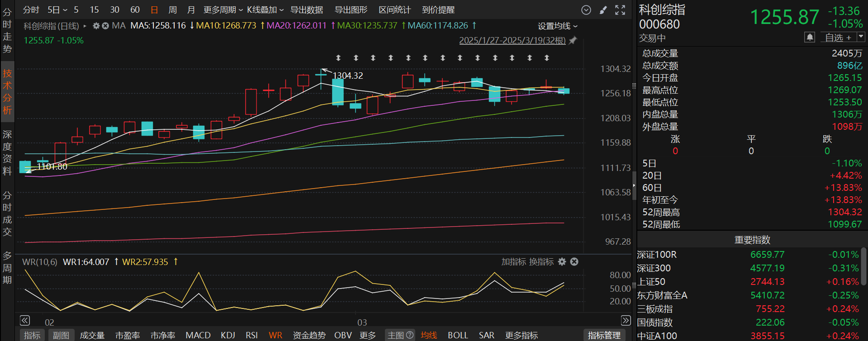Open dropdown arrow next to 自选 +
The width and height of the screenshot is (868, 341).
tap(861, 37)
